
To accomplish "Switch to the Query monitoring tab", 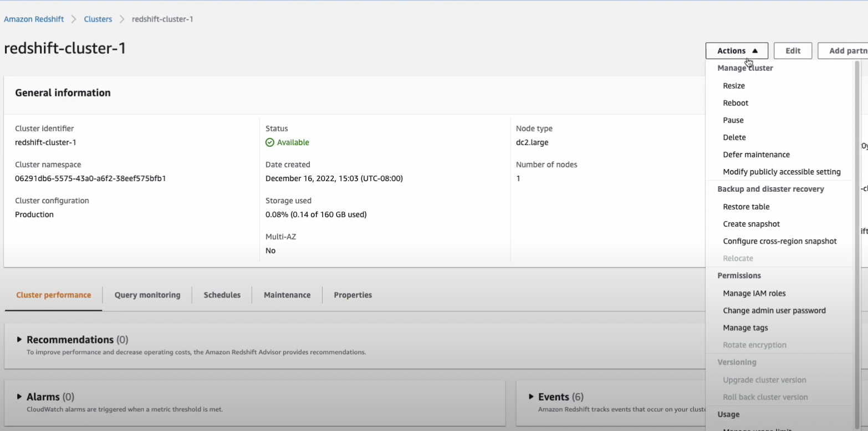I will pos(147,295).
